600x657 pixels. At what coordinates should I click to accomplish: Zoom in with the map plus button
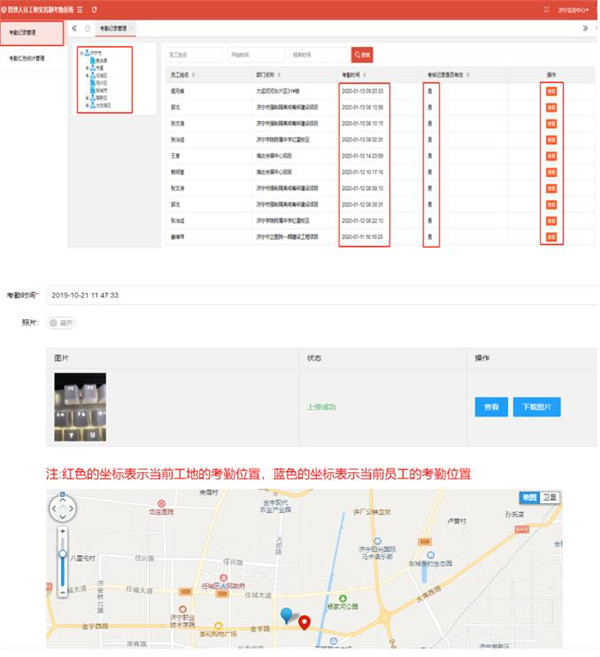[62, 531]
